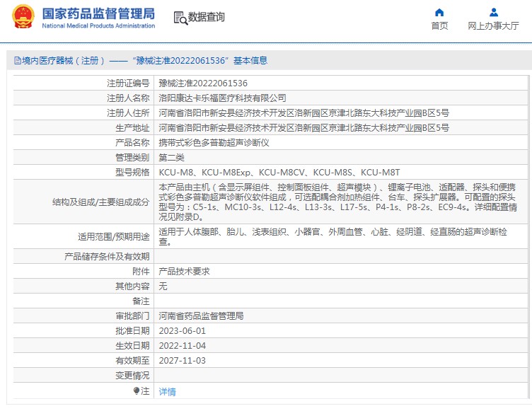Click the 审批部门 label
This screenshot has width=532, height=411.
click(x=132, y=316)
